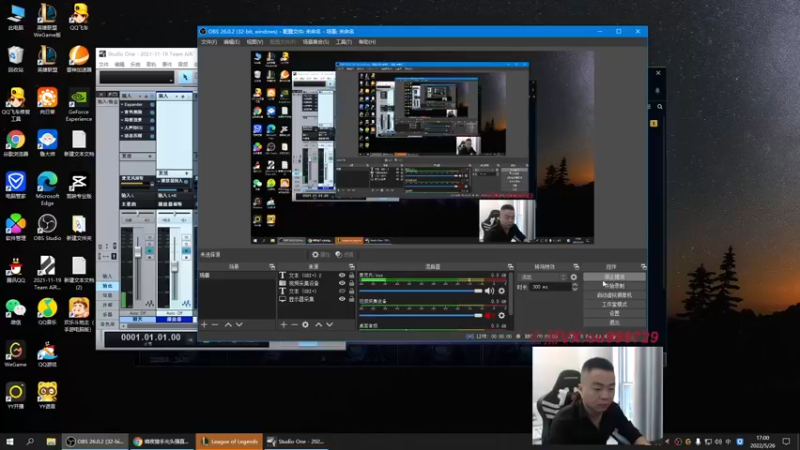Screen dimensions: 800x450
Task: Open Microsoft Edge desktop icon
Action: coord(47,189)
